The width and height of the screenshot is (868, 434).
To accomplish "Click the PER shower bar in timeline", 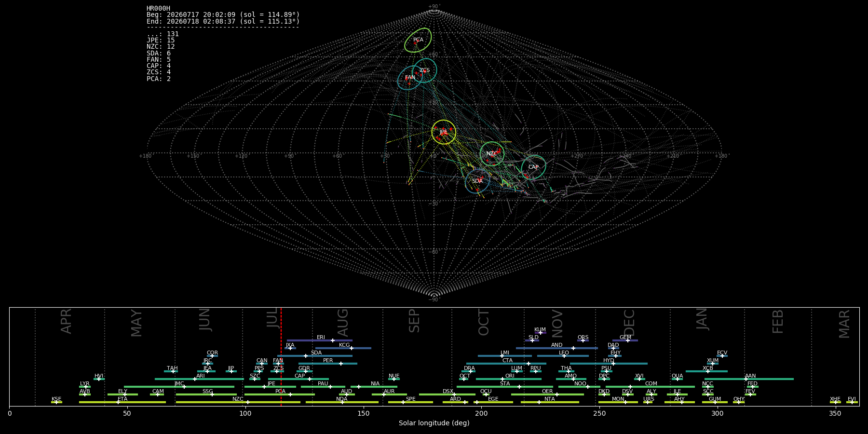I will pos(328,364).
